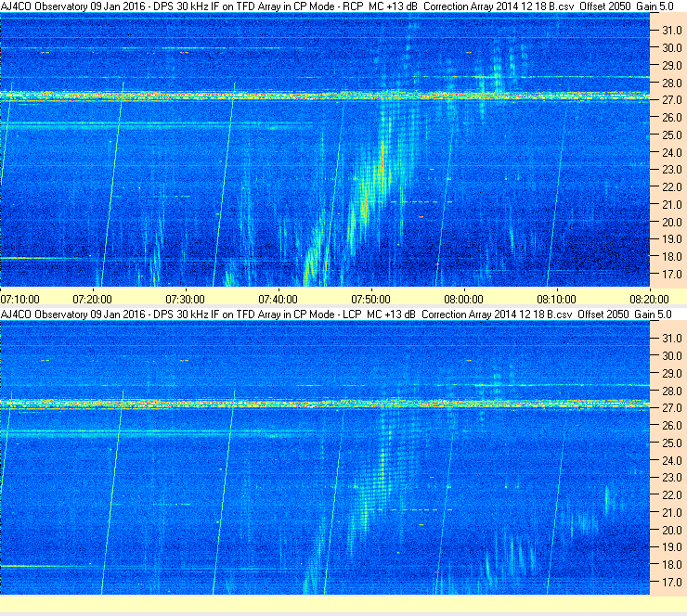
Task: Click the 30.0 frequency label on LCP chart
Action: 672,356
